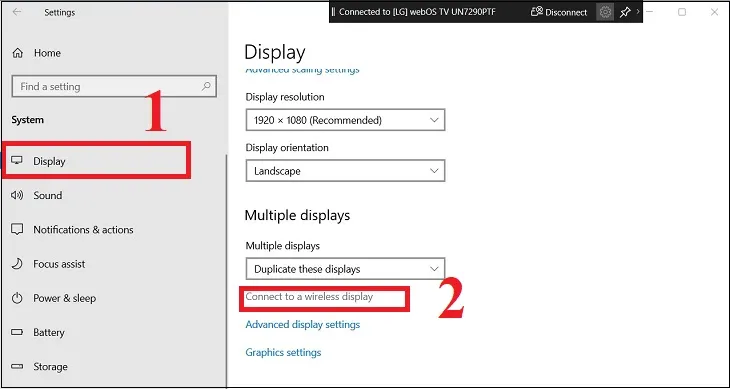Click the Display monitor icon
Screen dimensions: 730x389
click(17, 161)
